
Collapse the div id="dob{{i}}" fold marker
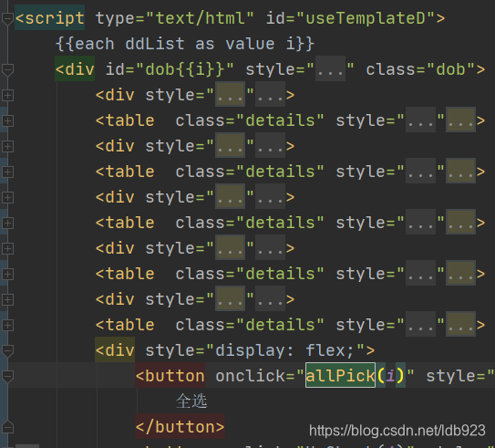(7, 69)
